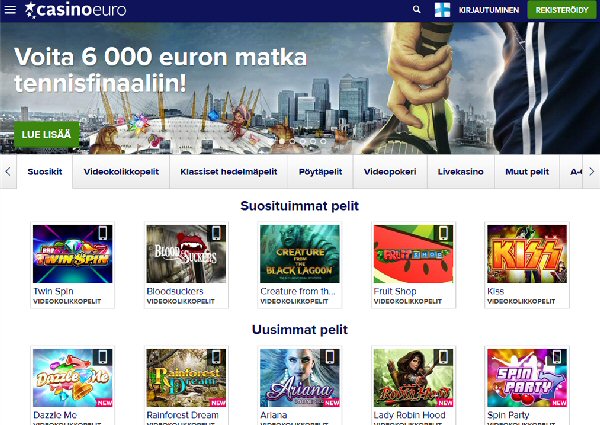This screenshot has height=425, width=600.
Task: Click the LUE LISÄÄ banner button
Action: click(x=46, y=135)
